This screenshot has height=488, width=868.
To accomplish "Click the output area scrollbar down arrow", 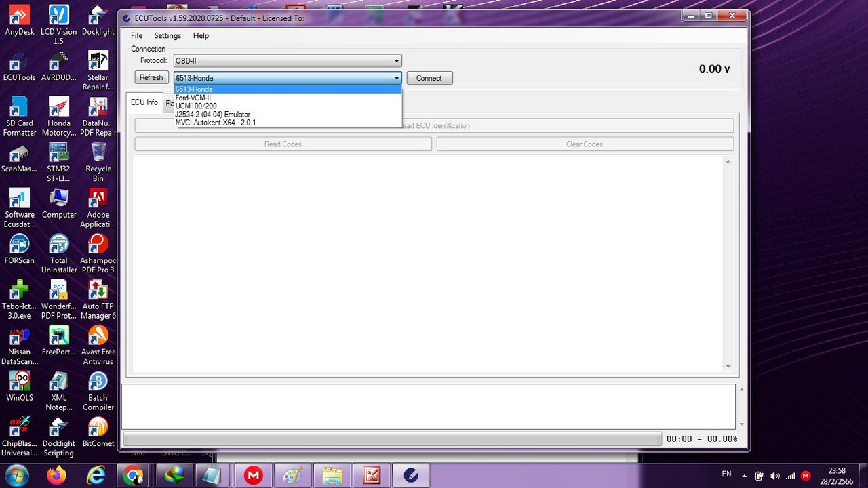I will [x=728, y=367].
